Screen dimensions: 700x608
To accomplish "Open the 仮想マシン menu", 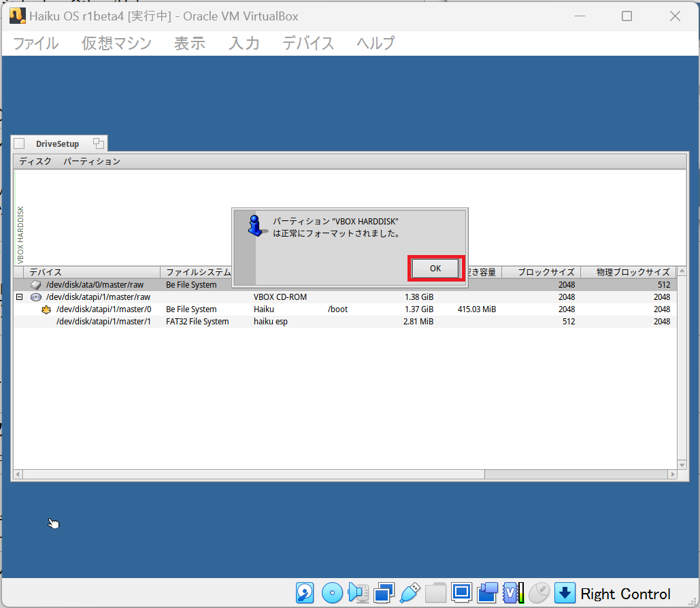I will click(x=116, y=44).
